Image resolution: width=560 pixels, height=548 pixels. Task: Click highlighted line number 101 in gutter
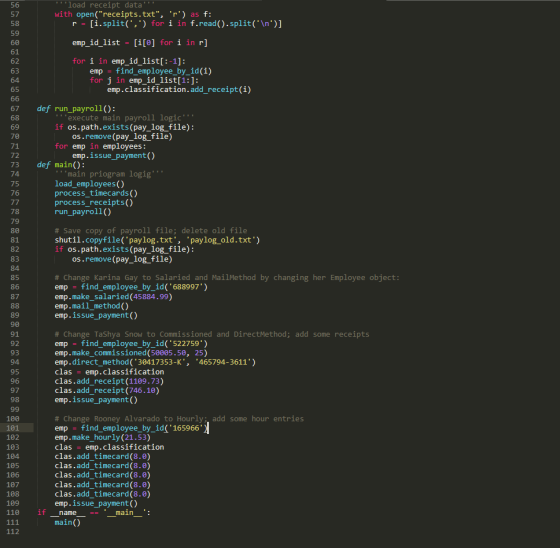coord(12,428)
